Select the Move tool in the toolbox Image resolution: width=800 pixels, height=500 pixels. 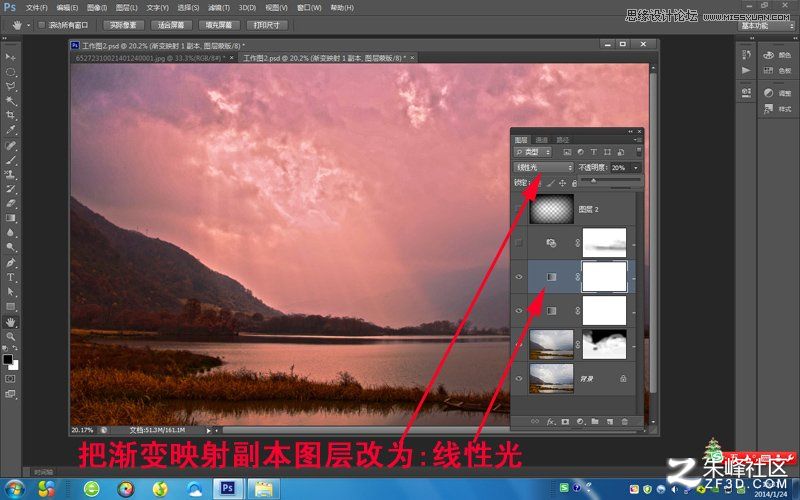click(x=10, y=56)
